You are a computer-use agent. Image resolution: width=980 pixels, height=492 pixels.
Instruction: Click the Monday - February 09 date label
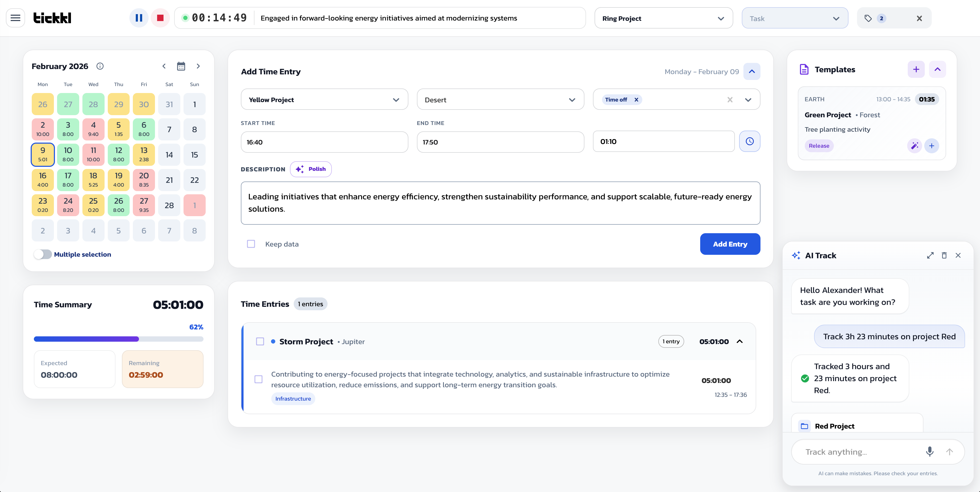click(x=702, y=71)
